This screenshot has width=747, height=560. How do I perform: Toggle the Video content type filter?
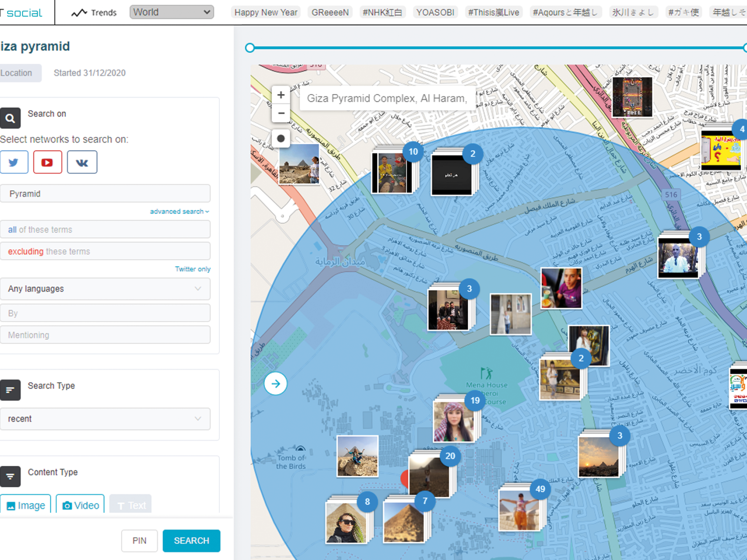click(80, 505)
